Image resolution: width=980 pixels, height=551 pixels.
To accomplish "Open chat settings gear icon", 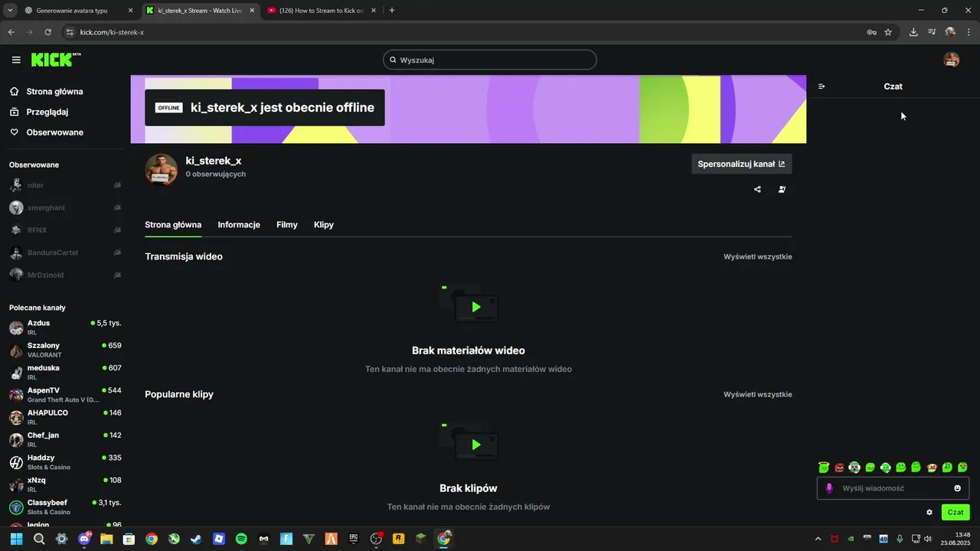I will click(x=929, y=512).
